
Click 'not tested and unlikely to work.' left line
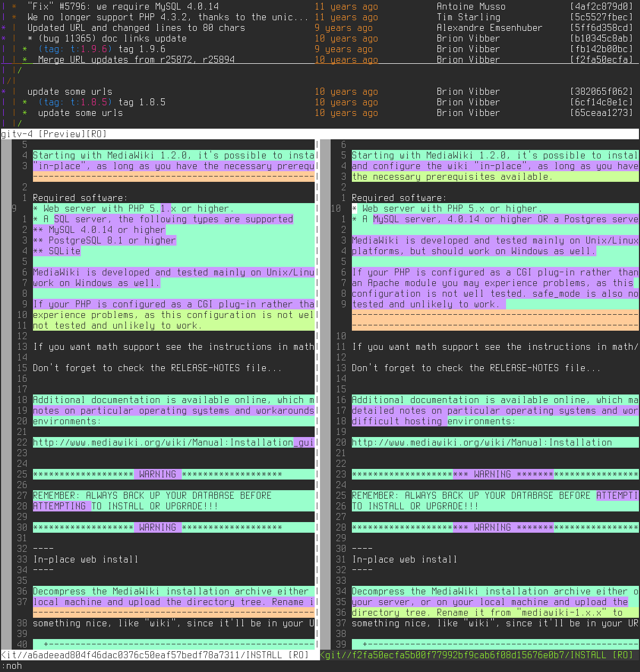point(117,325)
